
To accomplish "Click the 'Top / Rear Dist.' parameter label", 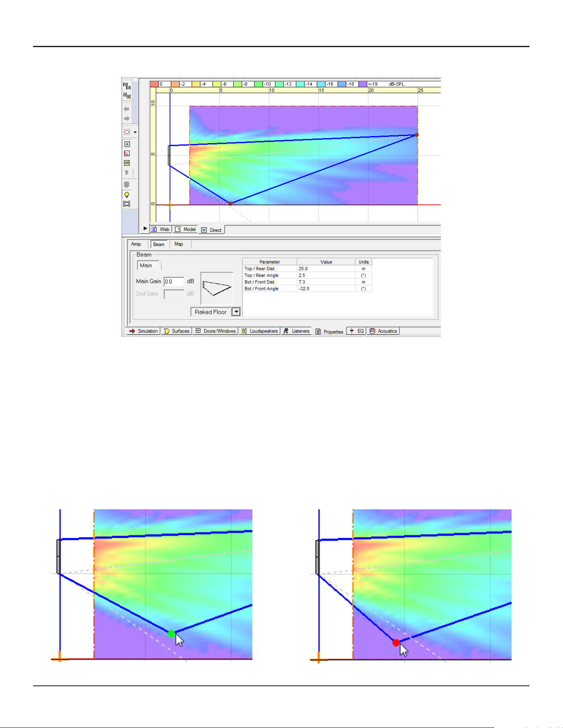I will (260, 269).
